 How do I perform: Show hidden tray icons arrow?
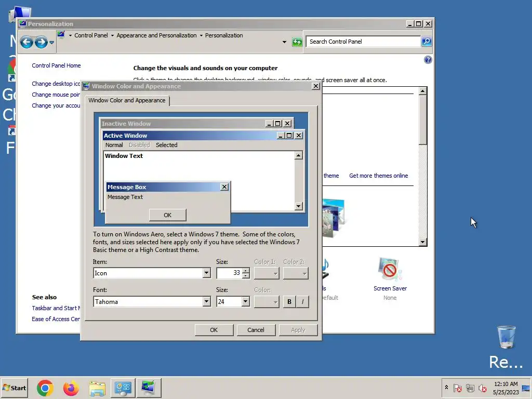[446, 388]
